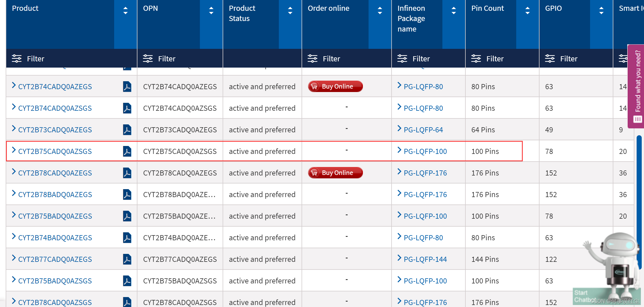
Task: Open PDF icon for CYT2B77CADQ0AZEGS row
Action: point(127,259)
